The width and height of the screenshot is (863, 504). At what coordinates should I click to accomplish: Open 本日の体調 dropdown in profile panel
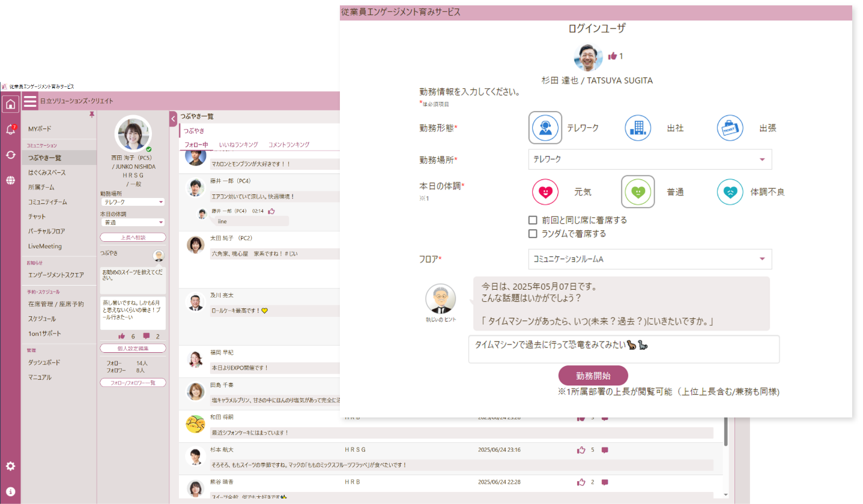[x=133, y=222]
